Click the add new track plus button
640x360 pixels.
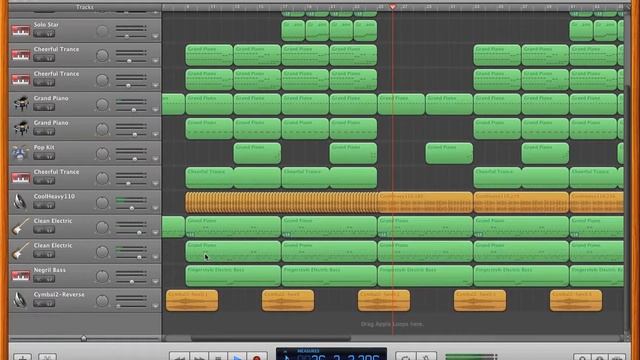click(23, 357)
